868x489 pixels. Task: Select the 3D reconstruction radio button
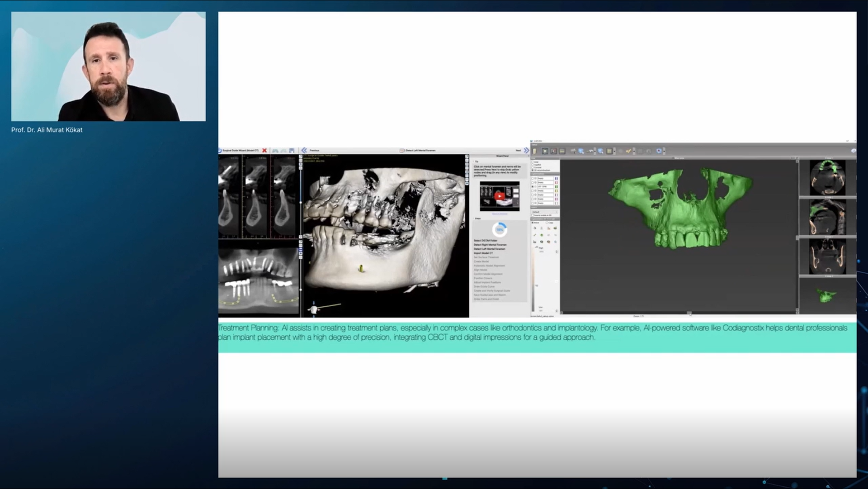[x=533, y=170]
